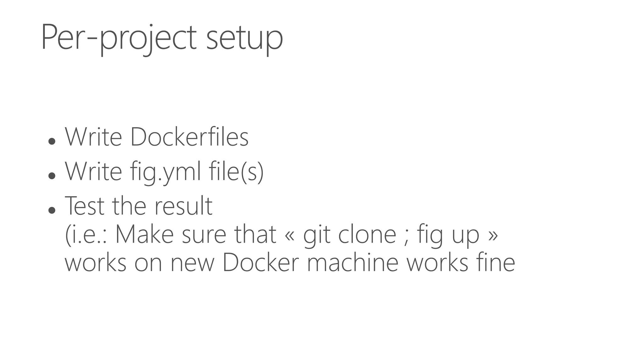Click the word 'Dockerfiles' in first bullet
Viewport: 644px width, 362px height.
[x=189, y=137]
